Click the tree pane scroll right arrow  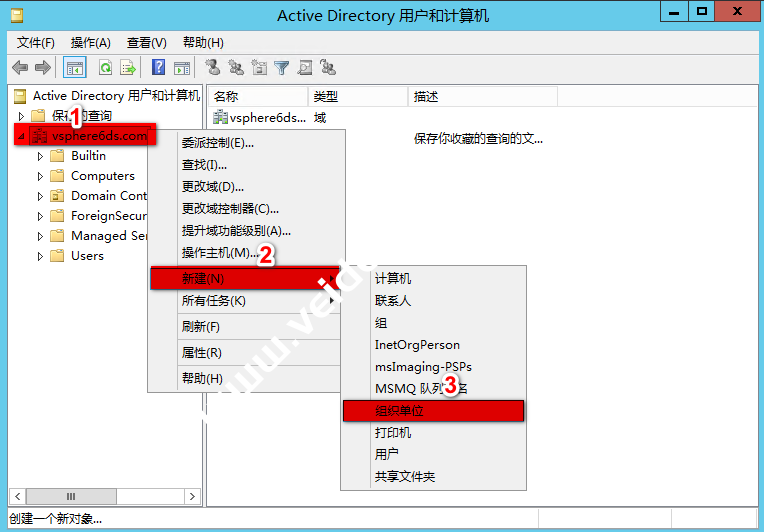coord(192,496)
